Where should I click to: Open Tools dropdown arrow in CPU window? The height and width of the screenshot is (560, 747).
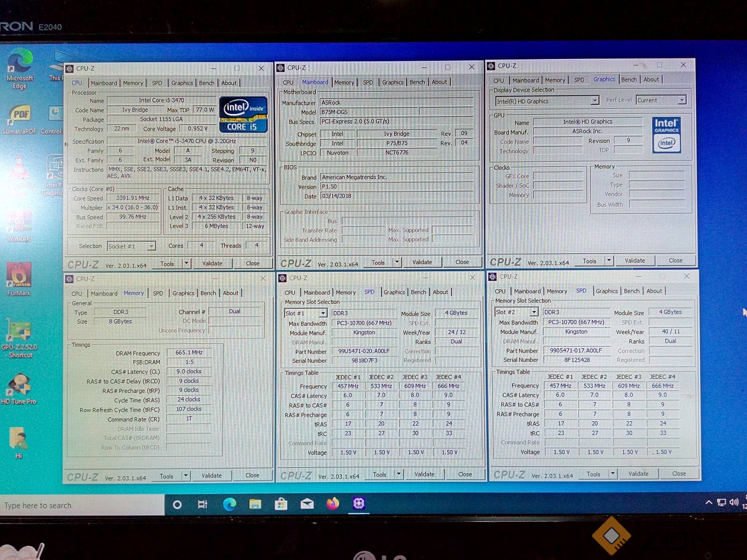pos(186,263)
